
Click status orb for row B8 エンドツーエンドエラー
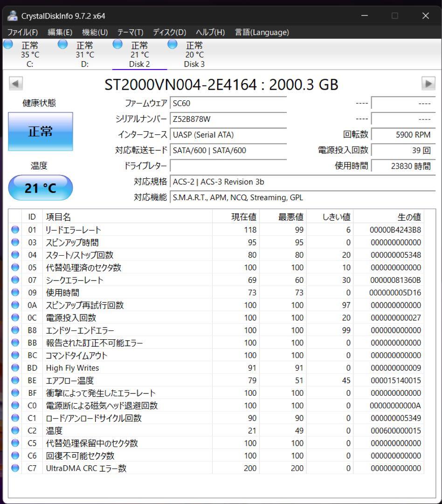(15, 330)
